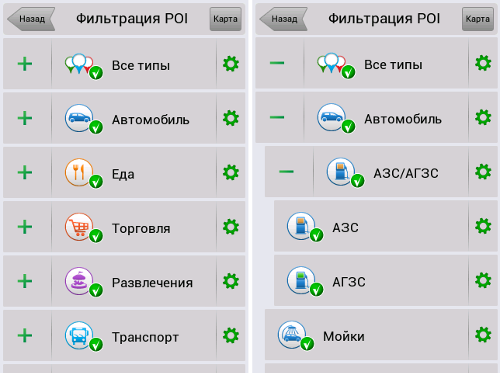
Task: Expand the Транспорт category with plus
Action: point(25,335)
